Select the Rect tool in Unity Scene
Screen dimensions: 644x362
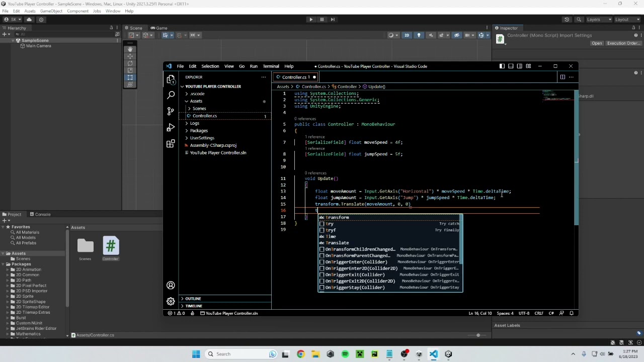(130, 77)
